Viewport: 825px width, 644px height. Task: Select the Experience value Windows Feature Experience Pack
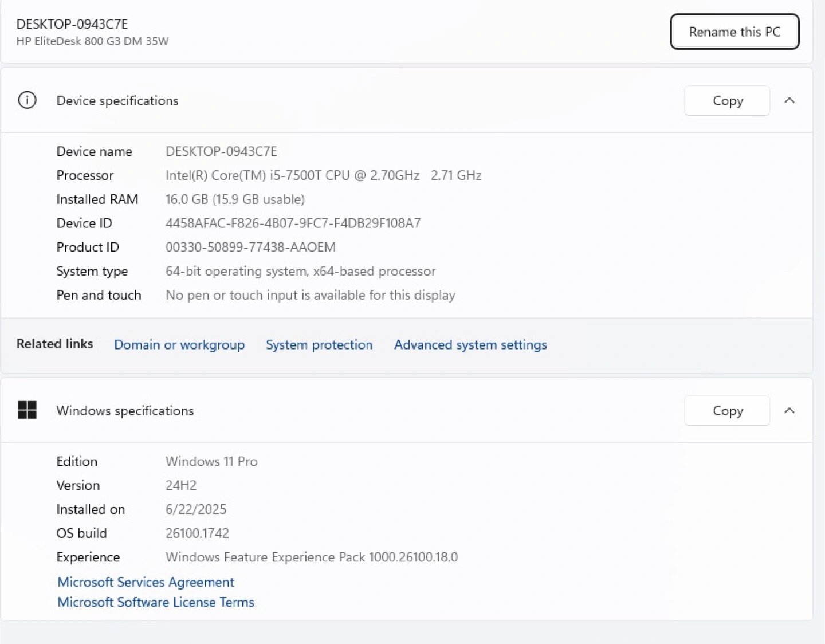coord(312,557)
